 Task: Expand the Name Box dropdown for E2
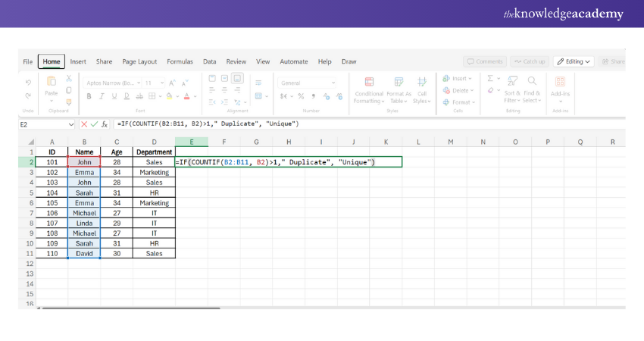72,124
